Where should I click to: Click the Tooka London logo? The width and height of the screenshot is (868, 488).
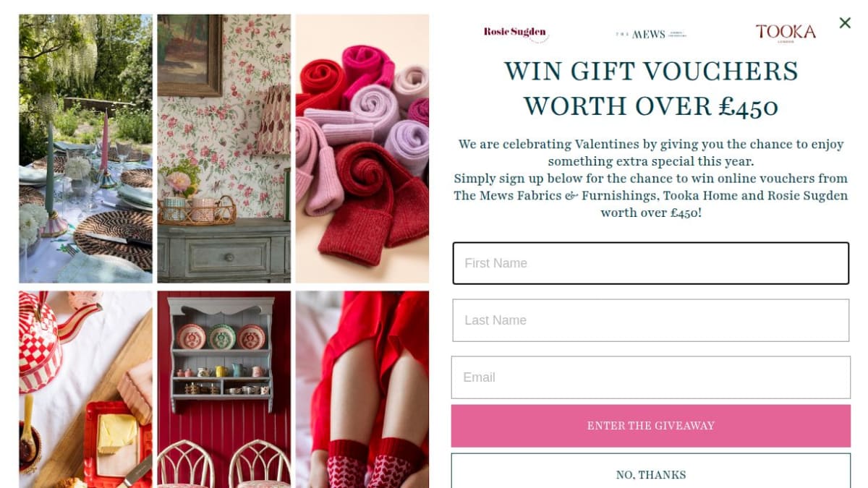tap(786, 33)
